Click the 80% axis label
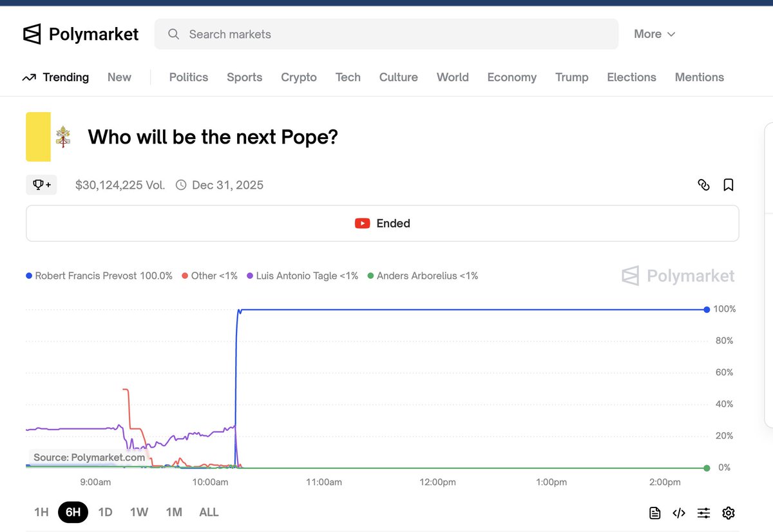Screen dimensions: 773x532 click(x=724, y=341)
